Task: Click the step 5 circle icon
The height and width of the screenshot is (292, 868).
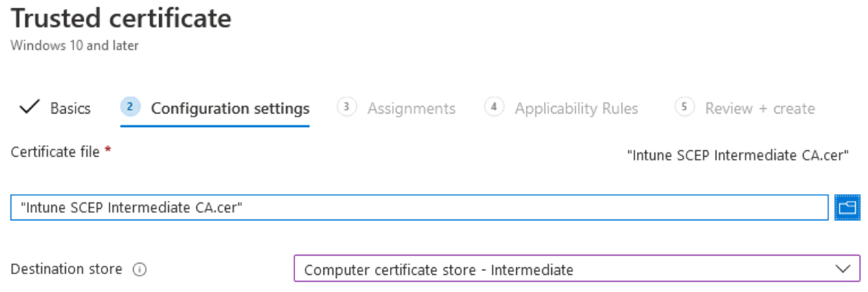Action: point(685,108)
